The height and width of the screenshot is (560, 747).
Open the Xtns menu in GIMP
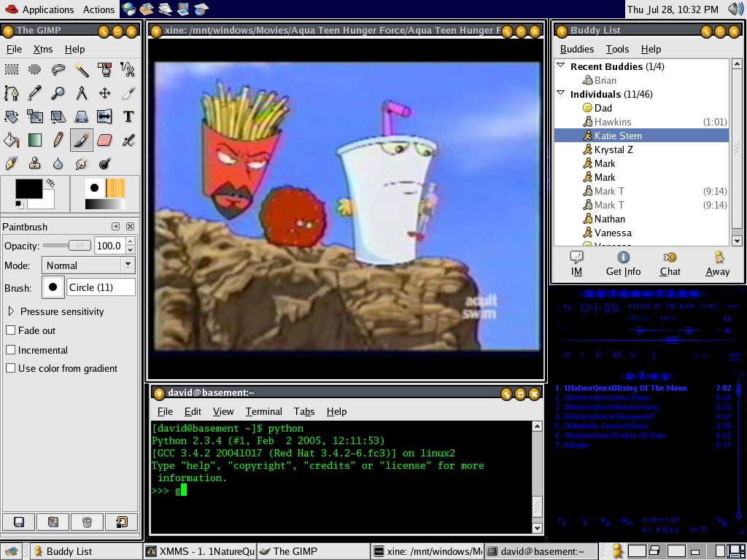[x=43, y=49]
